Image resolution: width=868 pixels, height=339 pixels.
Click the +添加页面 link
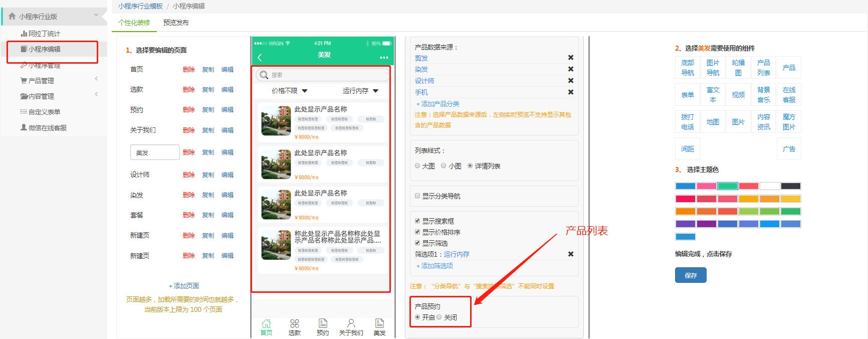pyautogui.click(x=183, y=286)
